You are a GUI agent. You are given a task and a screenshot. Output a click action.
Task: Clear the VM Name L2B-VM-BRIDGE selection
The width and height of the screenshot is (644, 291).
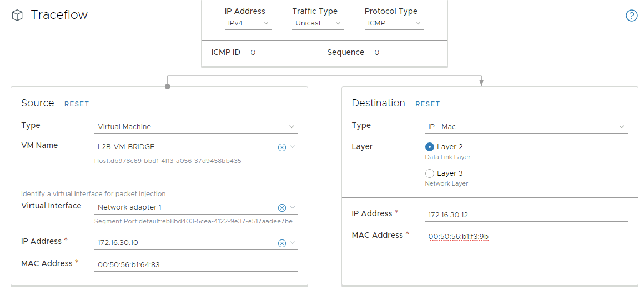(282, 147)
